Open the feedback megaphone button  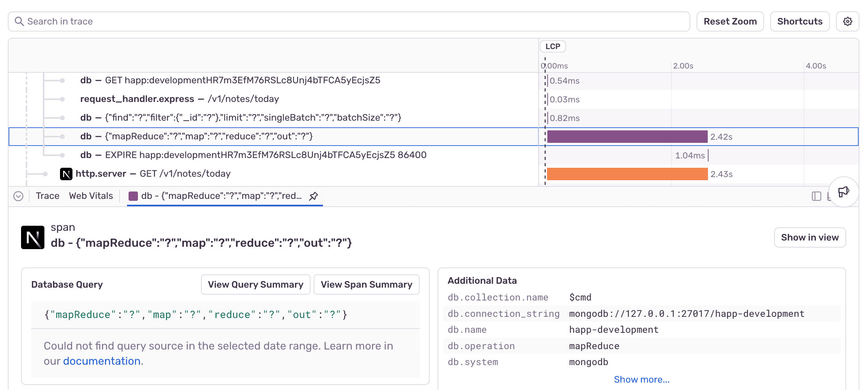point(843,192)
